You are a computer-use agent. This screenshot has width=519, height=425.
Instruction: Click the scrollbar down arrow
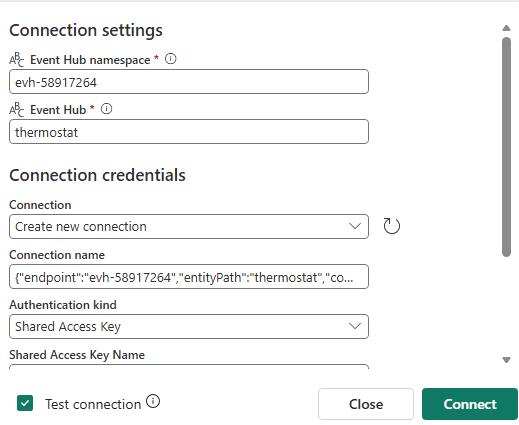click(x=506, y=360)
